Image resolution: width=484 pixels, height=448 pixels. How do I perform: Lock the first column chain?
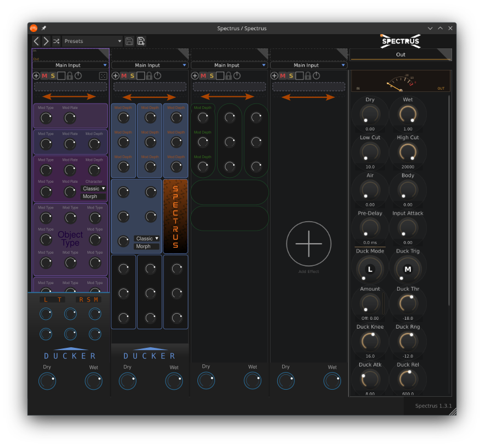tap(70, 76)
